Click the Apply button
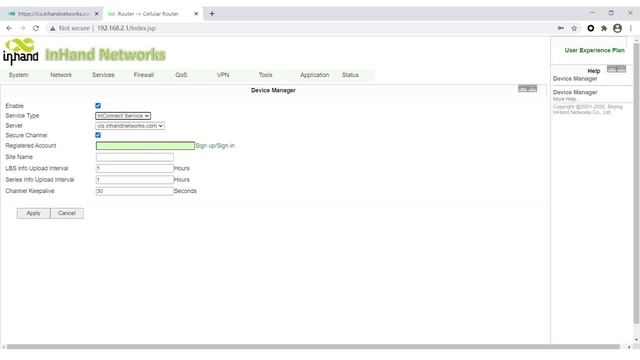The width and height of the screenshot is (640, 360). [33, 213]
